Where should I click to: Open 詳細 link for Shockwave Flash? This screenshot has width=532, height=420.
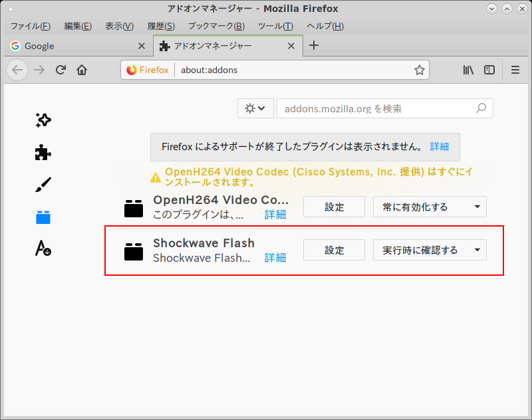[x=275, y=258]
